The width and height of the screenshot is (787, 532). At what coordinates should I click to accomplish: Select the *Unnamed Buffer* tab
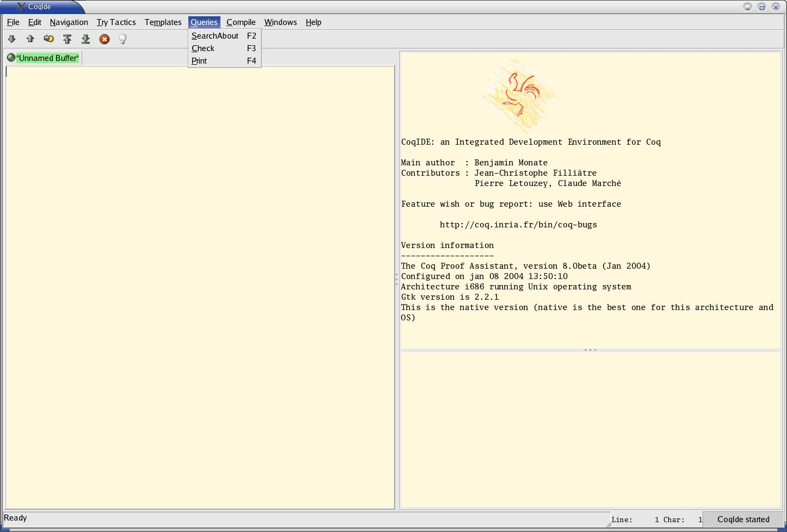[44, 58]
